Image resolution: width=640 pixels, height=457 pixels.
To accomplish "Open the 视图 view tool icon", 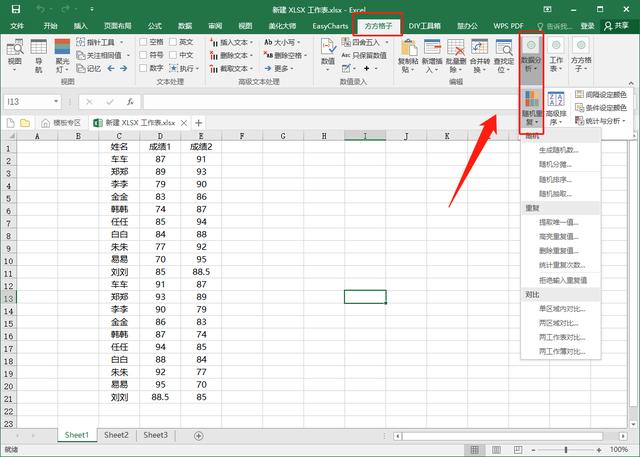I will pyautogui.click(x=15, y=56).
